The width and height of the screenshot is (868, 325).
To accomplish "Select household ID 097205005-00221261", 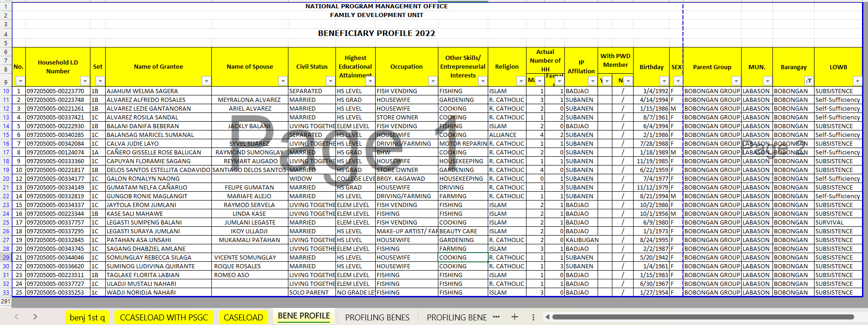I will click(58, 108).
